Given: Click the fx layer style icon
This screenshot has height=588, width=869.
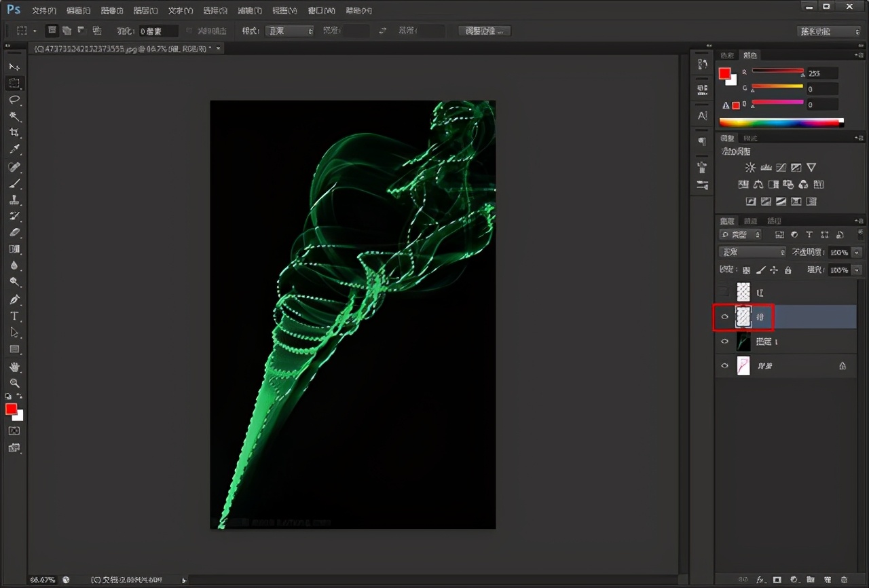Looking at the screenshot, I should click(x=761, y=580).
